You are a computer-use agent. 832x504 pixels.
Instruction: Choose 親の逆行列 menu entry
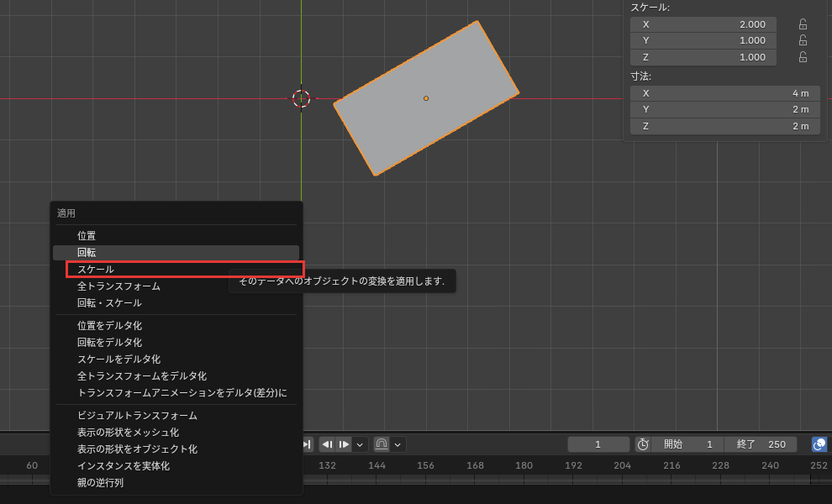pos(176,483)
